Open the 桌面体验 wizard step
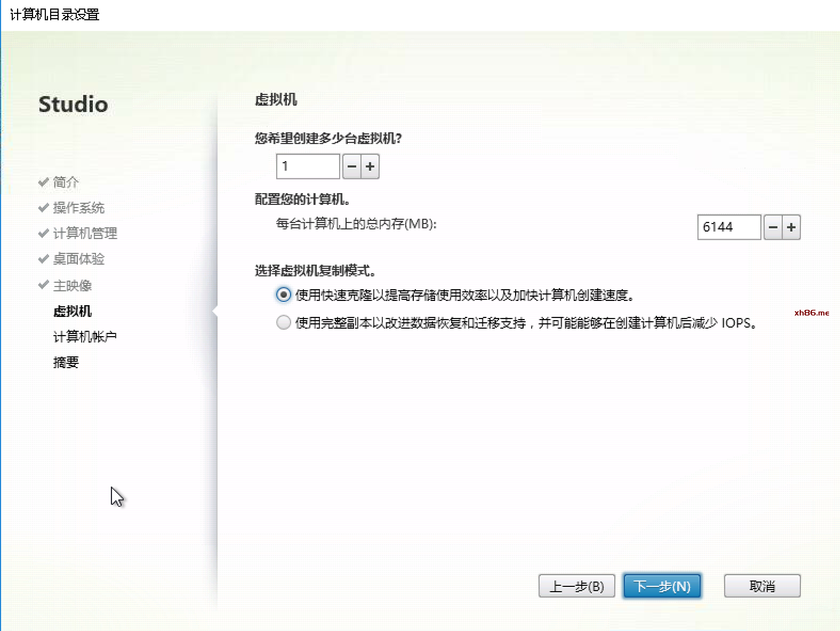Viewport: 840px width, 631px height. point(79,259)
